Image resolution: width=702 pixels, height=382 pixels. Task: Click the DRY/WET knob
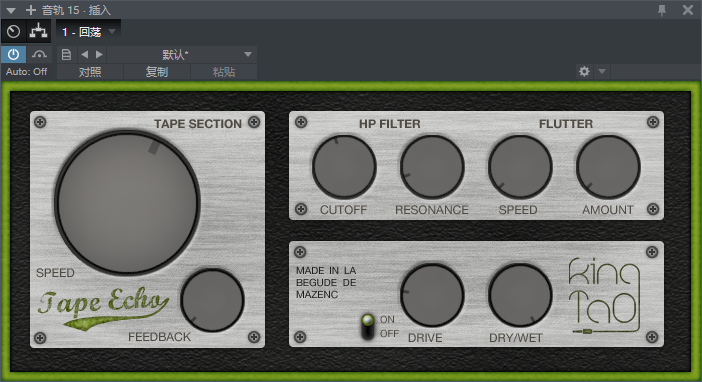tap(520, 296)
